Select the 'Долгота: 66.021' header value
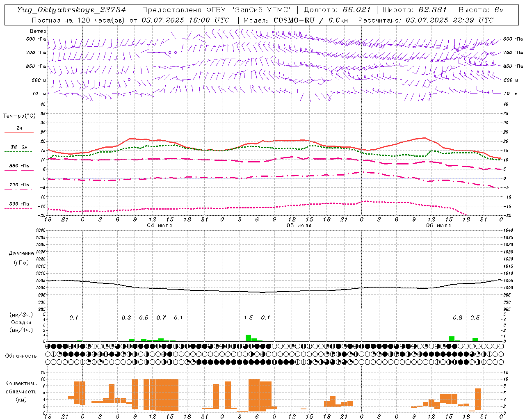 [x=337, y=10]
